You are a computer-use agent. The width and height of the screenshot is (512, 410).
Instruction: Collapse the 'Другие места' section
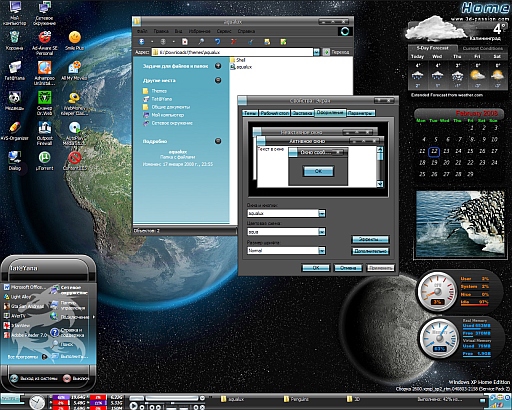[218, 80]
